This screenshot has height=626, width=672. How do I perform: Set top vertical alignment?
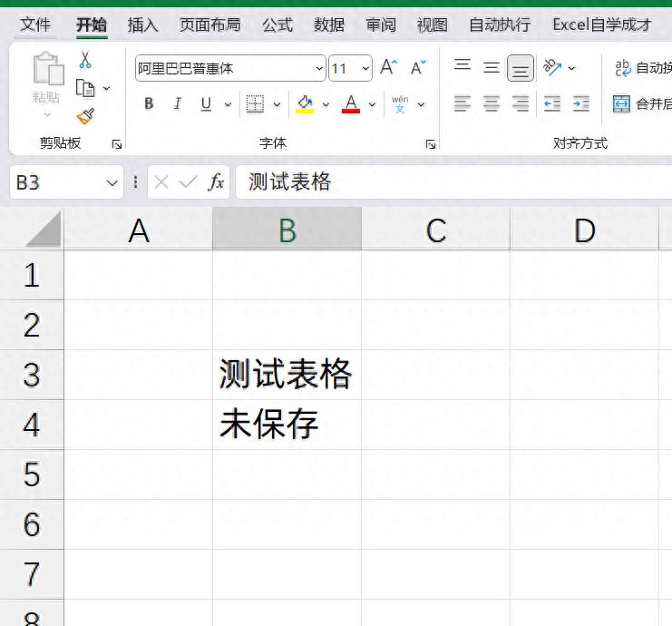tap(463, 64)
